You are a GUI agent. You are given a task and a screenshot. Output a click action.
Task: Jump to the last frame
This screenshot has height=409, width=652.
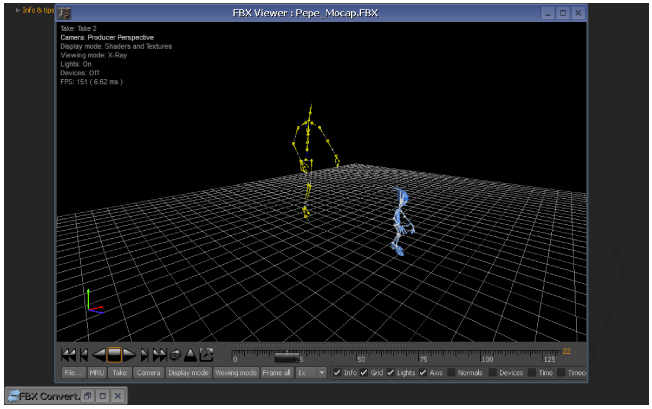(x=160, y=354)
